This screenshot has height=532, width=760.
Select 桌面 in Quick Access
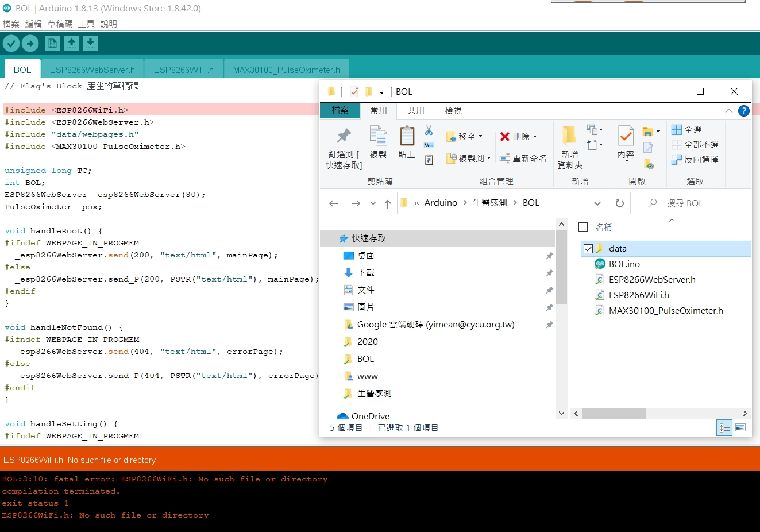pos(365,256)
